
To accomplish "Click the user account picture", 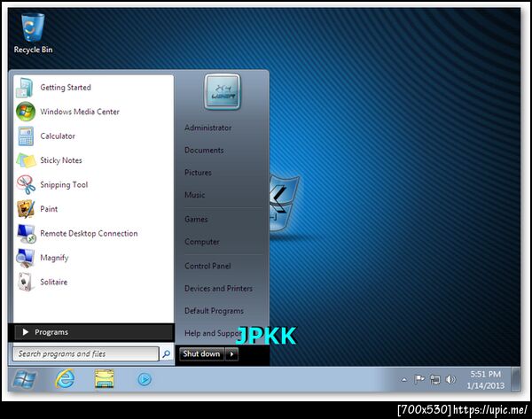I will (x=223, y=91).
